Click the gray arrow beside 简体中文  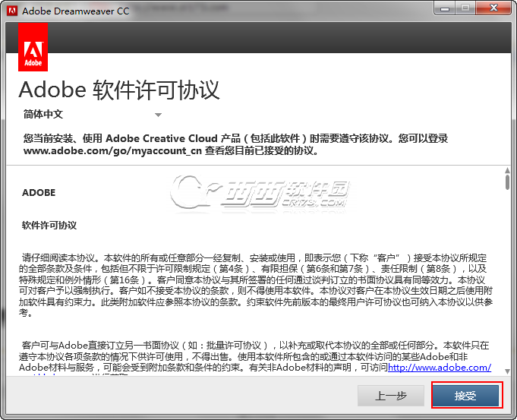coord(158,115)
